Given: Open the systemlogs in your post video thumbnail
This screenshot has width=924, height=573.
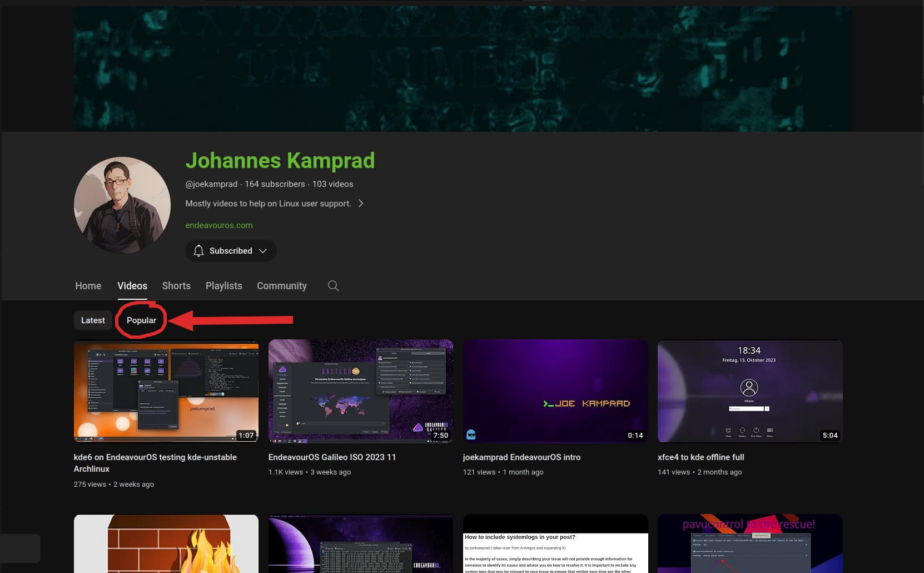Looking at the screenshot, I should click(555, 544).
